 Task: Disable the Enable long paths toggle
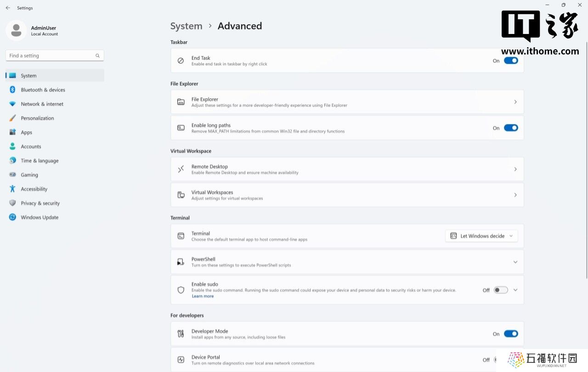click(511, 128)
